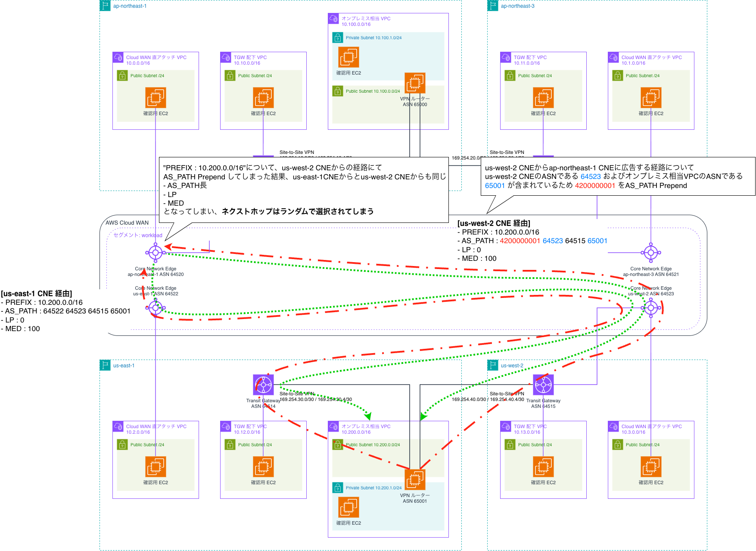Click the VPC cloud icon for 10.200.0.0/16
Screen dimensions: 756x551
coord(333,426)
